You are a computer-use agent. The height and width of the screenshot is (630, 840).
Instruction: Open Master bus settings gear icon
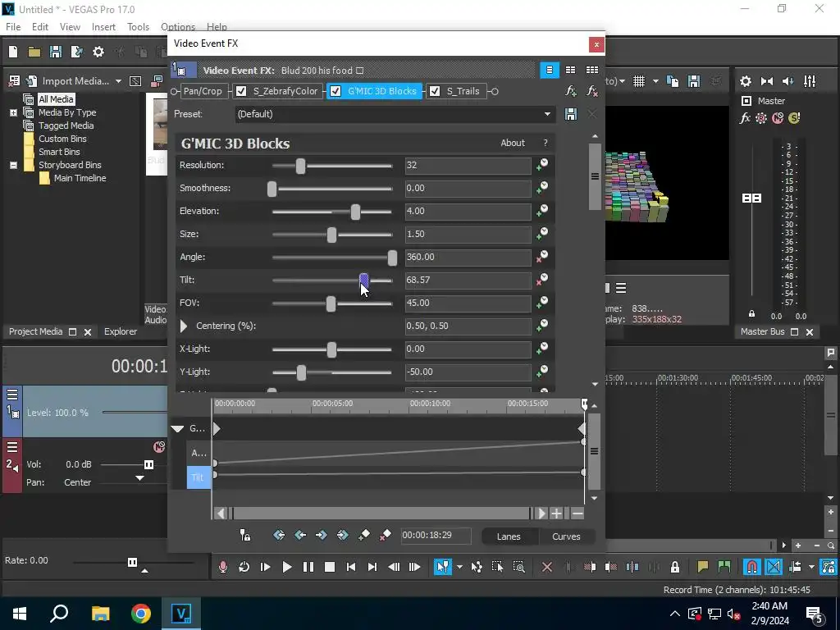tap(745, 81)
